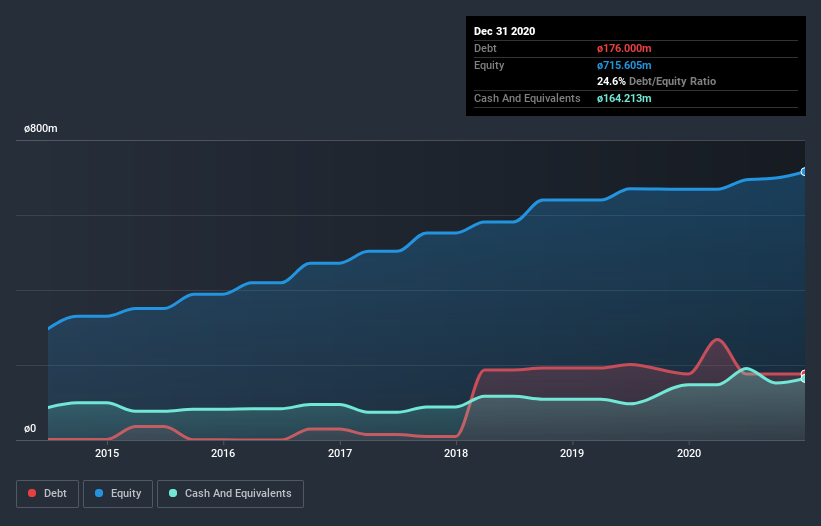The height and width of the screenshot is (526, 821).
Task: Click the 2017 x-axis label
Action: (x=340, y=453)
